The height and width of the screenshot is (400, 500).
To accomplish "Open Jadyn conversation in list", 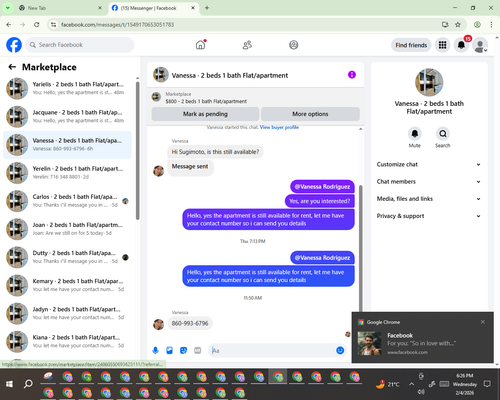I will tap(68, 313).
